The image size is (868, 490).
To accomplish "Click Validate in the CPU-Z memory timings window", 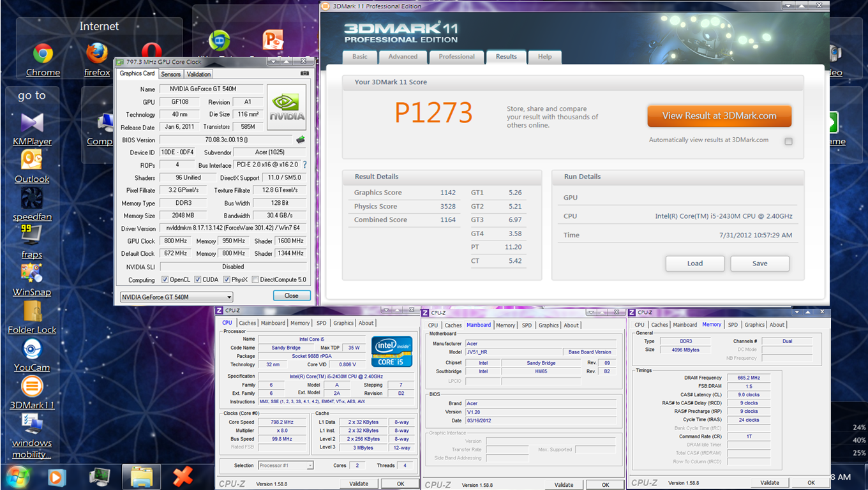I will click(770, 483).
